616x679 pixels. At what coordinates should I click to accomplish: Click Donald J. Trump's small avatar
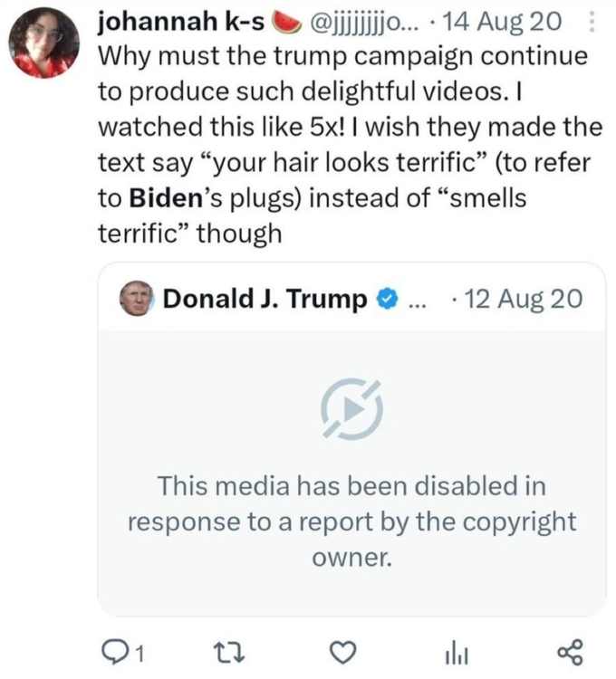[136, 299]
